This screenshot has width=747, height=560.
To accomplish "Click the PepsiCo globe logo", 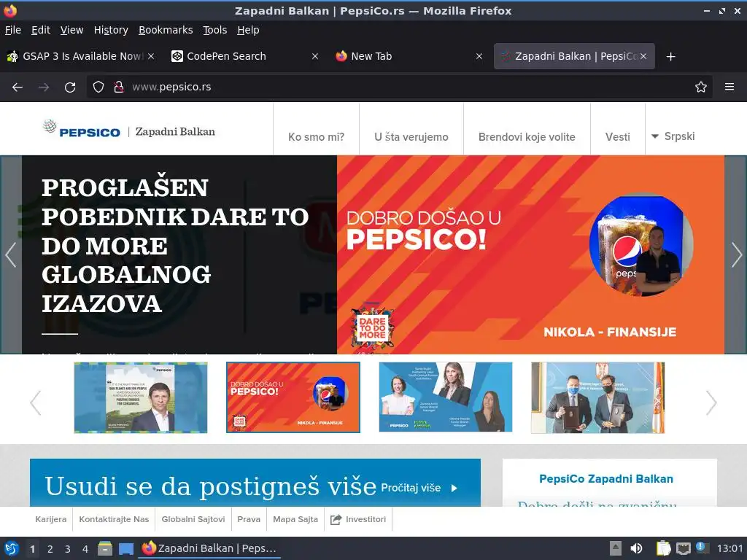I will tap(50, 126).
